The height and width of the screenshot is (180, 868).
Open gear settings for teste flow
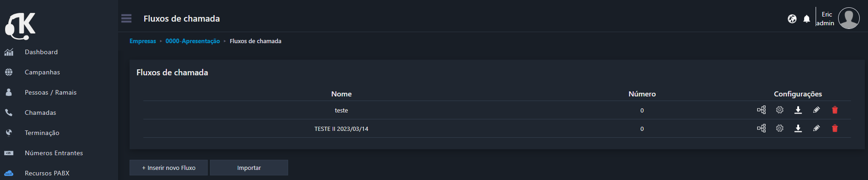click(780, 110)
